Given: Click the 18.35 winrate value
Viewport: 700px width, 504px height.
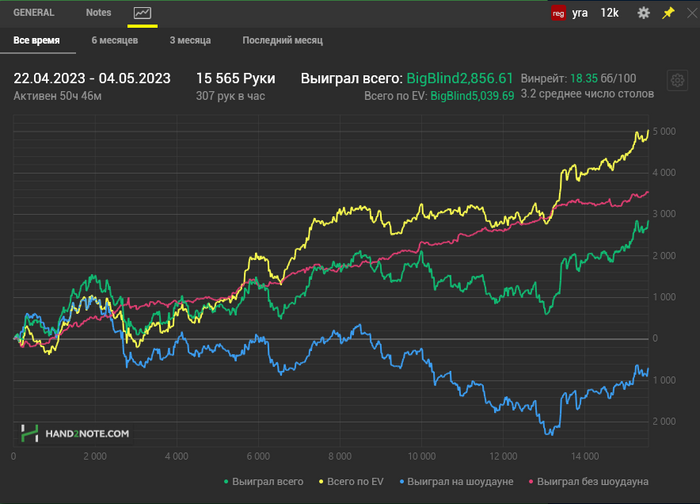Looking at the screenshot, I should pos(584,79).
